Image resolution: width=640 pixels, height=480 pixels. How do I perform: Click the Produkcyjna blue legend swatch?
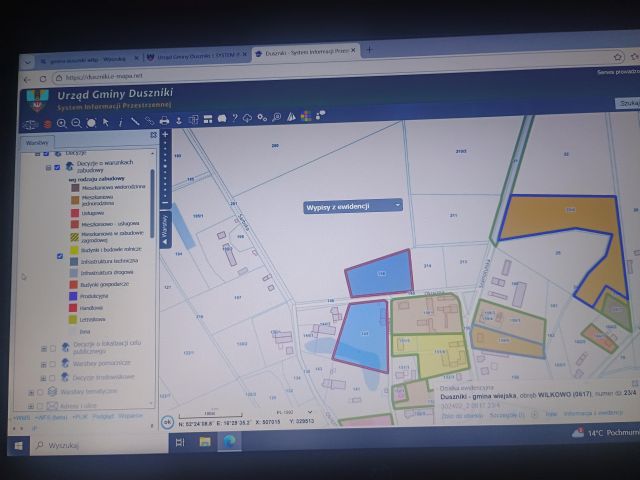pyautogui.click(x=73, y=296)
